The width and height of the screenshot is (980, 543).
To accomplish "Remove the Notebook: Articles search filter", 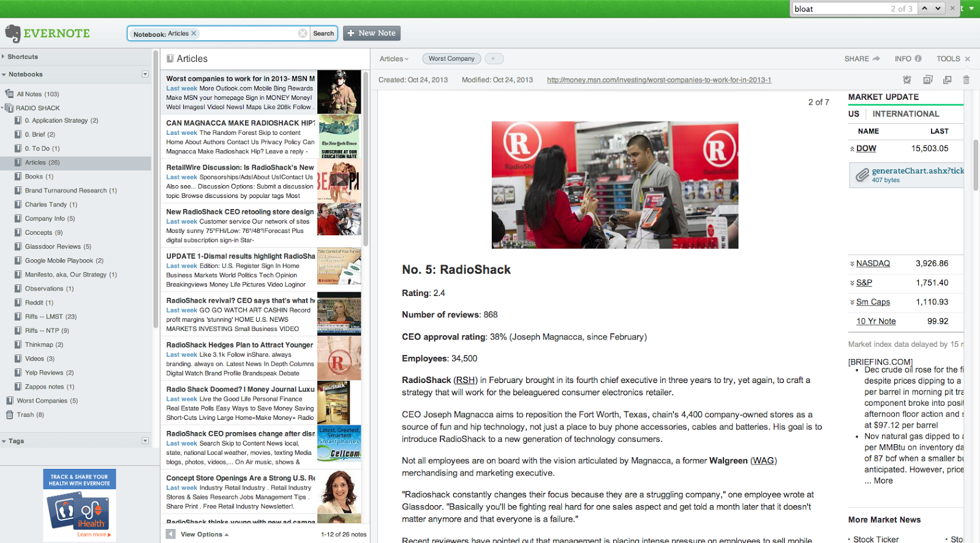I will pyautogui.click(x=194, y=34).
